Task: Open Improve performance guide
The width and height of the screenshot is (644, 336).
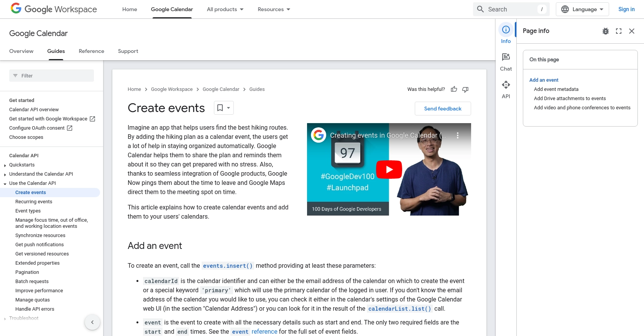Action: pos(39,291)
